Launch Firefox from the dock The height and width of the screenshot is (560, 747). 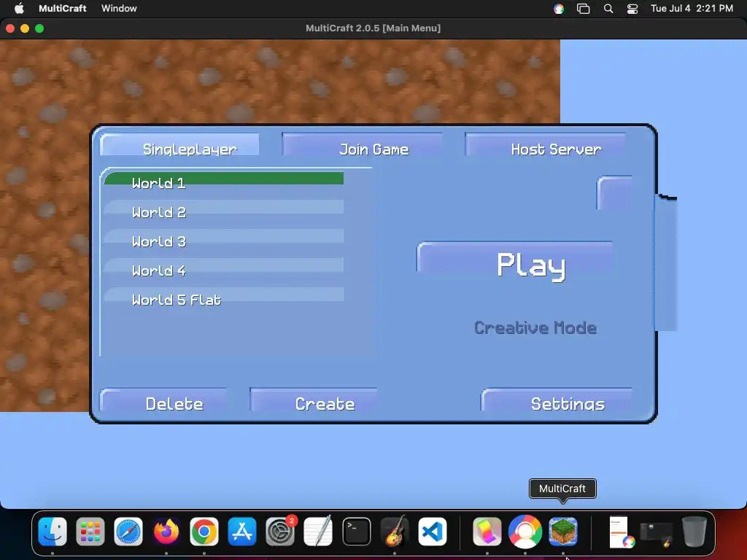(x=166, y=532)
